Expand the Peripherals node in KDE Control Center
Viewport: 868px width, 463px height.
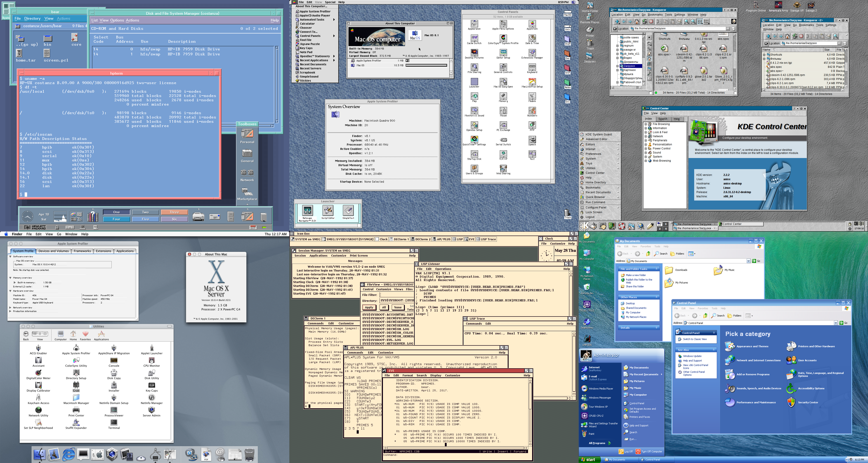646,141
